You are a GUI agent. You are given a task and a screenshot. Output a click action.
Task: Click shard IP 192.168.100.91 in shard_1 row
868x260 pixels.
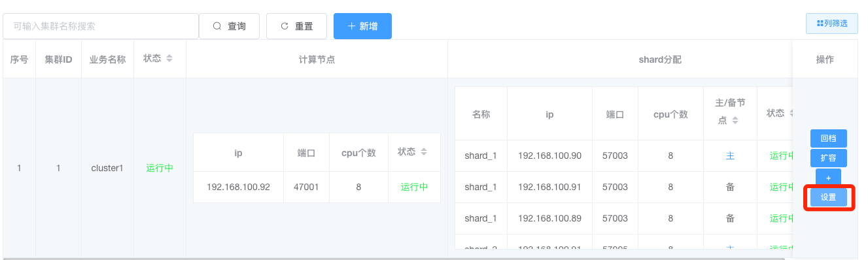click(549, 187)
